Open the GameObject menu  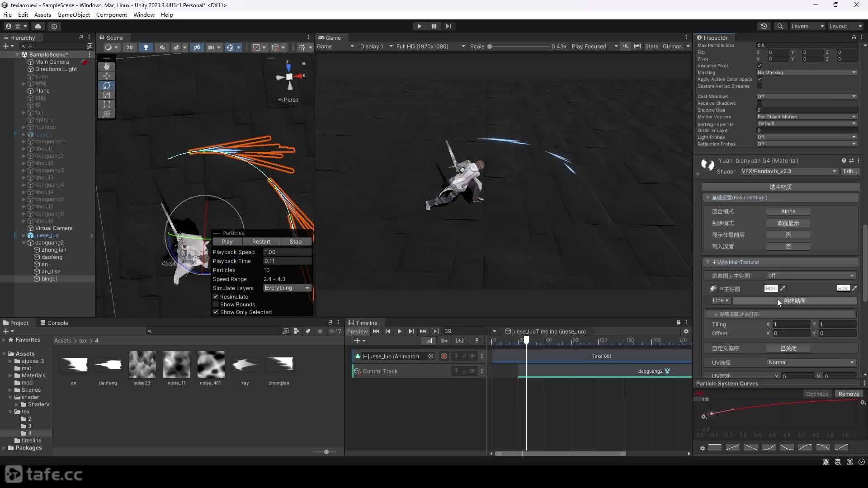point(74,14)
